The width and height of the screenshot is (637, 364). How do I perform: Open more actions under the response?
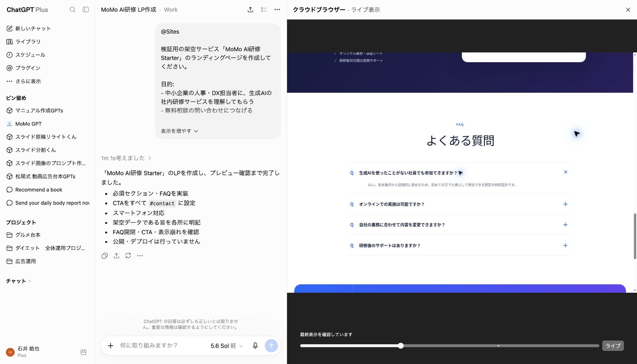[140, 256]
